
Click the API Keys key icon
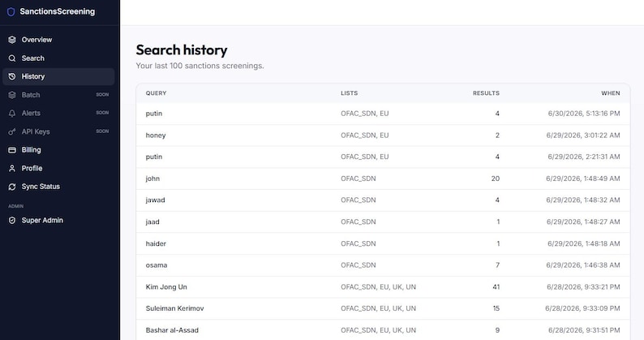tap(12, 131)
